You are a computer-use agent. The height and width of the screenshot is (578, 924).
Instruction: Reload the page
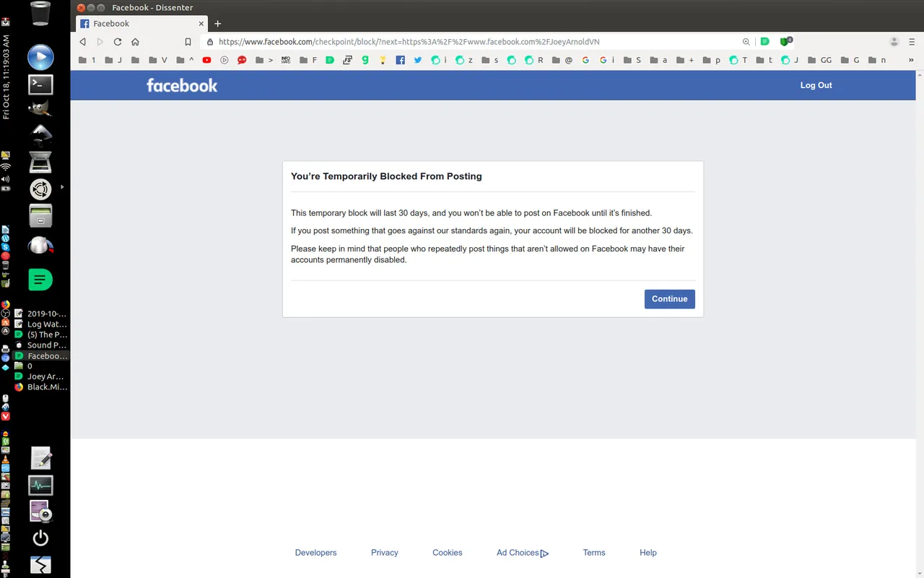[x=118, y=42]
